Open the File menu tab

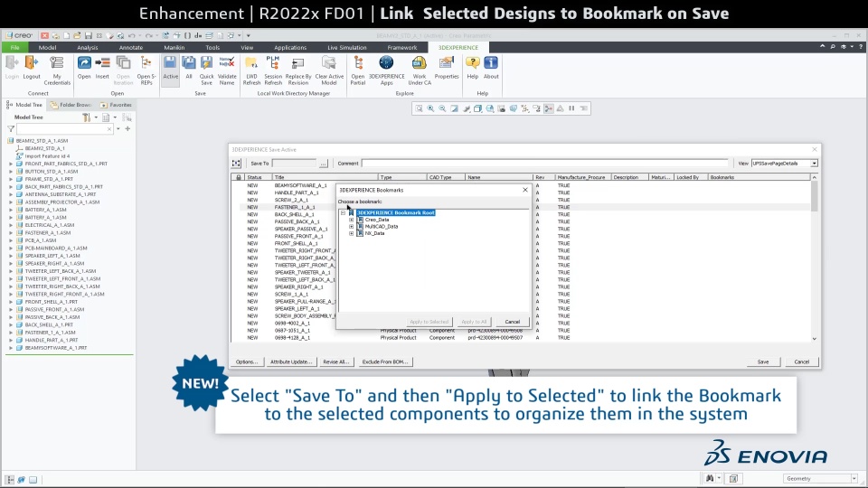[x=15, y=48]
